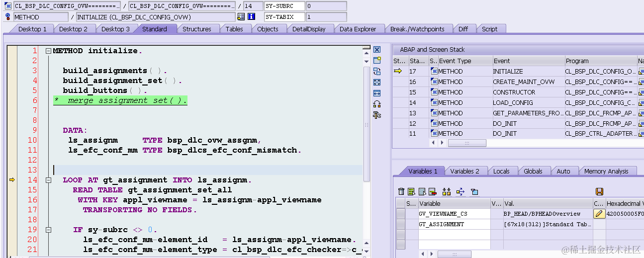Click the SY-TABIX field name box
Screen dimensions: 644x258
click(284, 16)
